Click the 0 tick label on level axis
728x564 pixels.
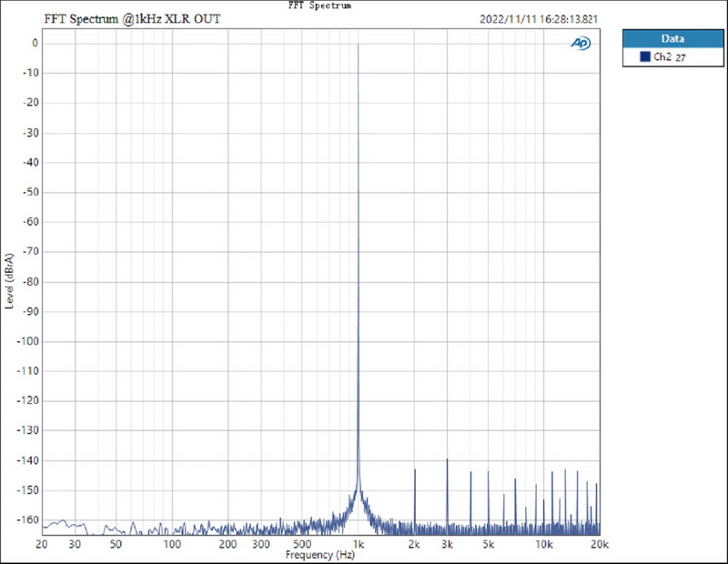point(33,43)
